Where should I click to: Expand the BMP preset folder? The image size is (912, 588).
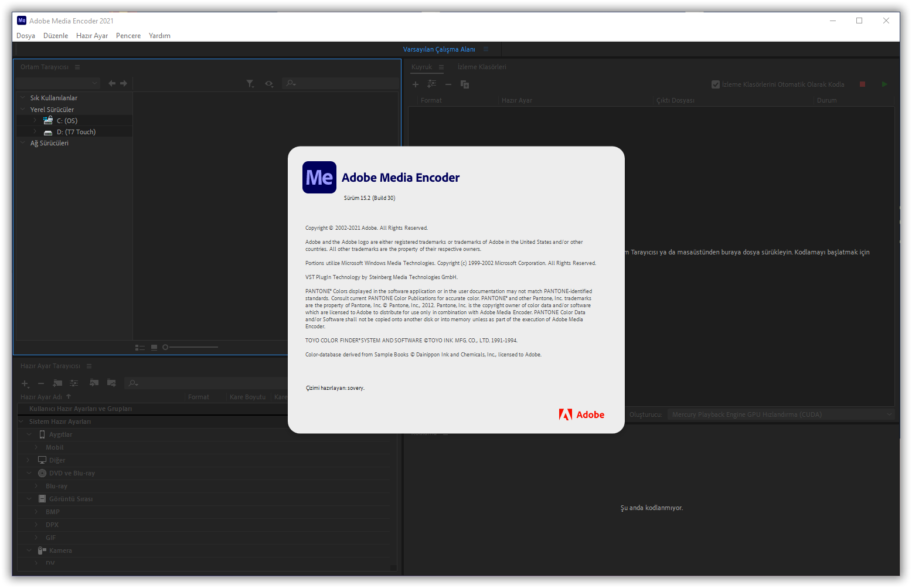[x=36, y=512]
